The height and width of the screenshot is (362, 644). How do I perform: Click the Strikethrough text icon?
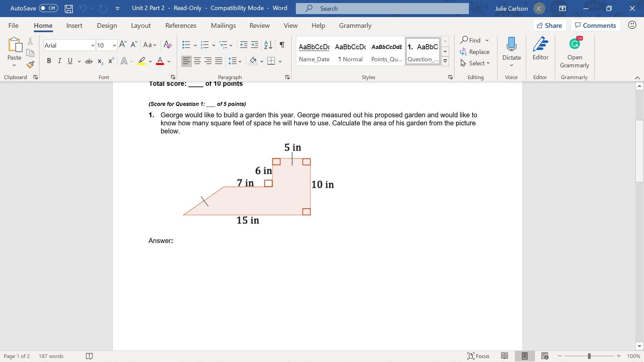tap(89, 61)
